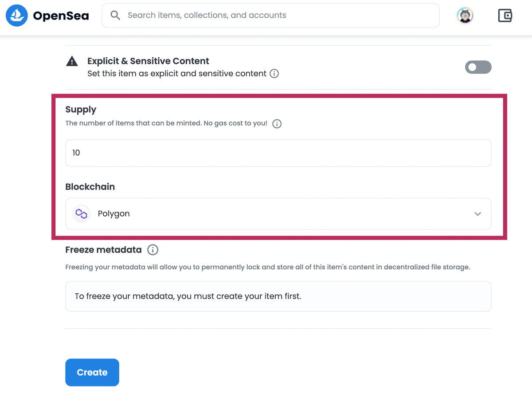Click the Supply field containing 10
The height and width of the screenshot is (394, 532).
[x=278, y=153]
